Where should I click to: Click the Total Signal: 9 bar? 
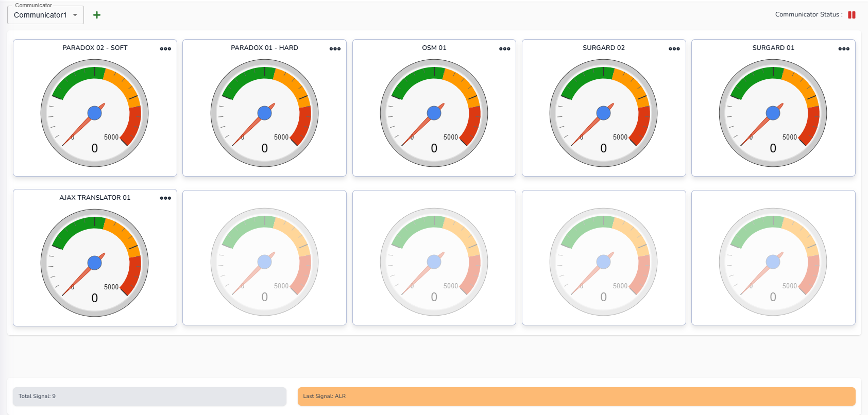pos(149,396)
